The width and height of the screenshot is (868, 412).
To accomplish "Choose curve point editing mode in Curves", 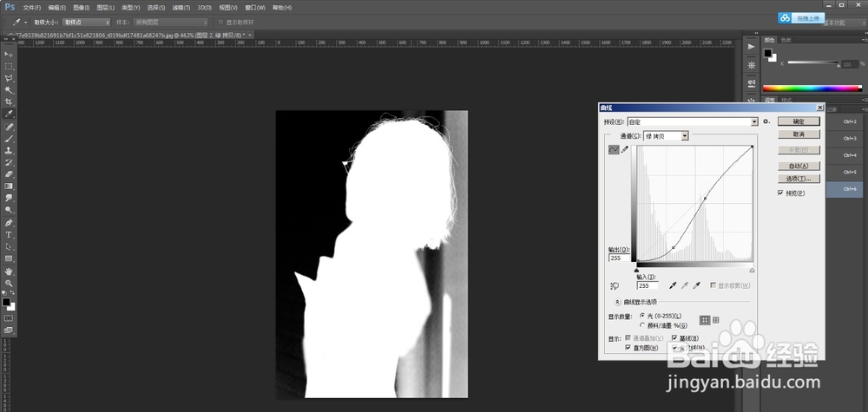I will coord(614,149).
